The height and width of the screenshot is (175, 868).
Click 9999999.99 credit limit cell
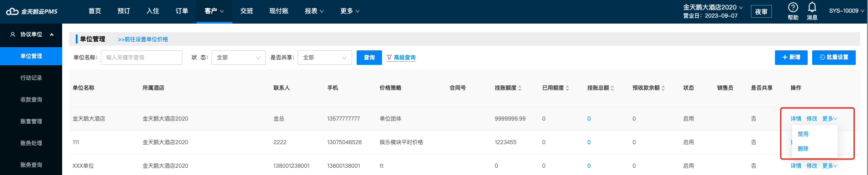510,119
